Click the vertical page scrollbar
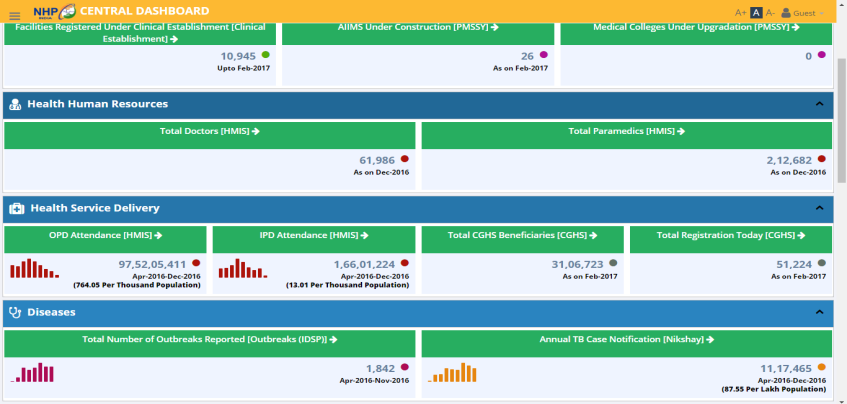 (841, 200)
